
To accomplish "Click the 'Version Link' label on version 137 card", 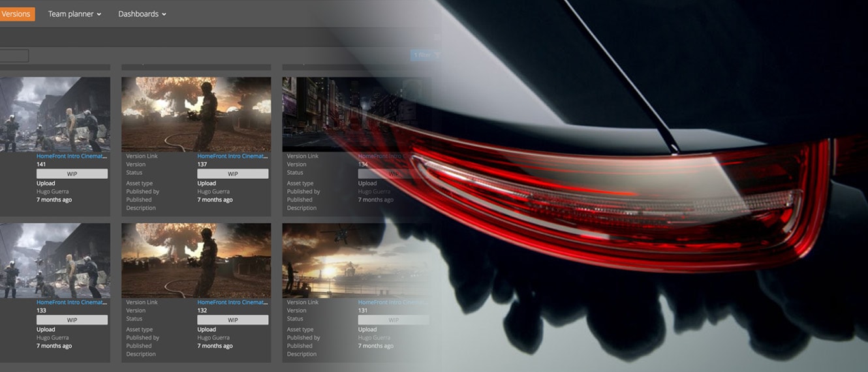I will point(142,156).
